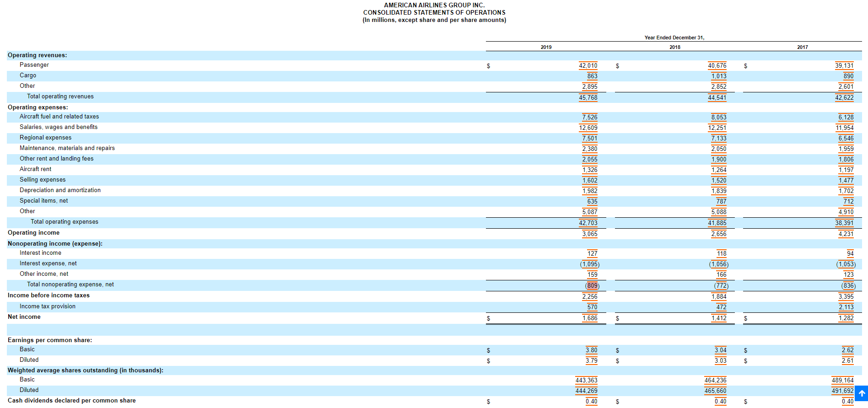Click 2017 Salaries value 11,954
This screenshot has height=408, width=868.
pos(844,128)
